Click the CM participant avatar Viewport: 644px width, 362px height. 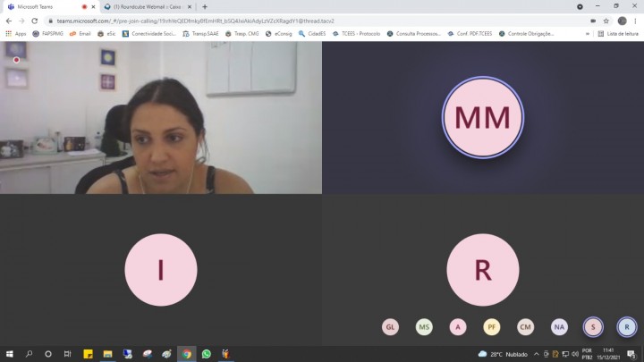click(x=525, y=327)
